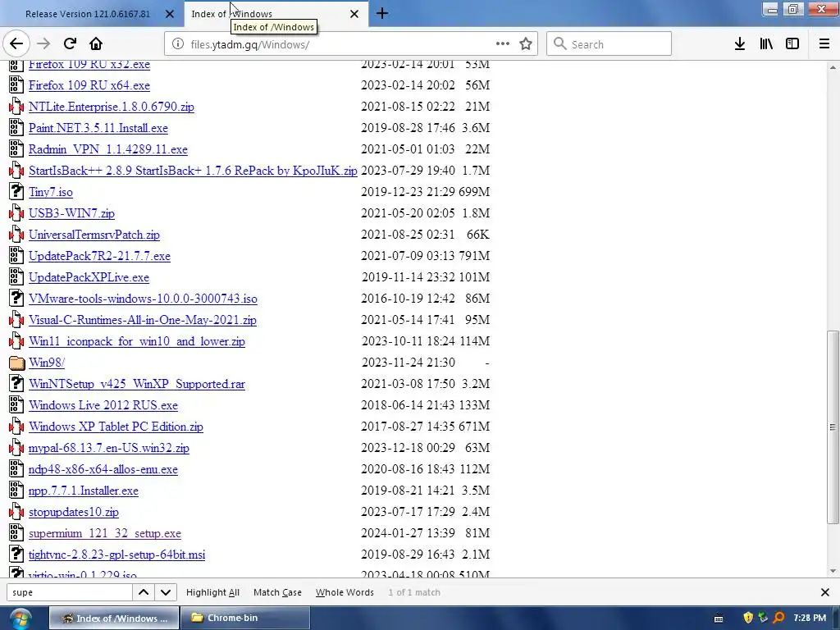Download UpdatePackXPLive.exe
The width and height of the screenshot is (840, 630).
pyautogui.click(x=89, y=277)
